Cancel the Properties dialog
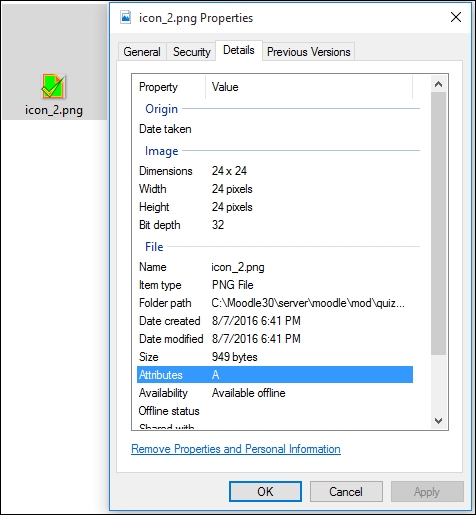 tap(346, 491)
